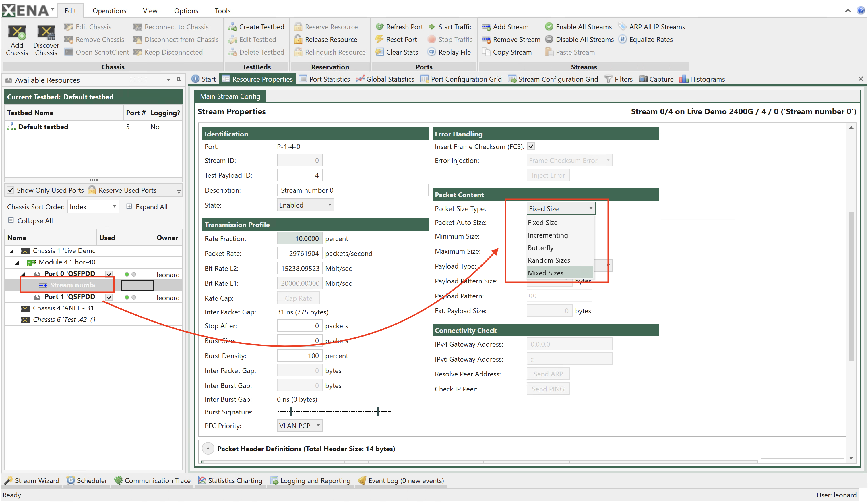Open the Chassis Sort Order dropdown
The image size is (868, 502).
[93, 207]
